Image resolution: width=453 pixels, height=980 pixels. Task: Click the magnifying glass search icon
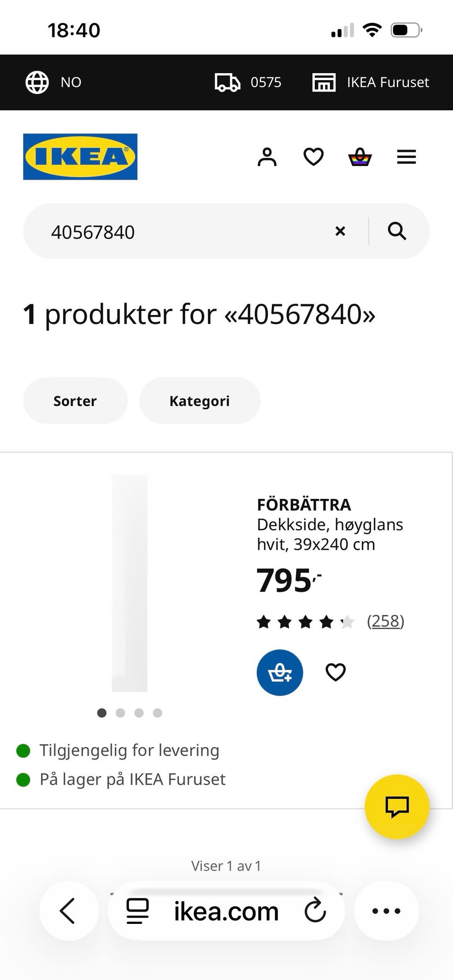(x=397, y=231)
